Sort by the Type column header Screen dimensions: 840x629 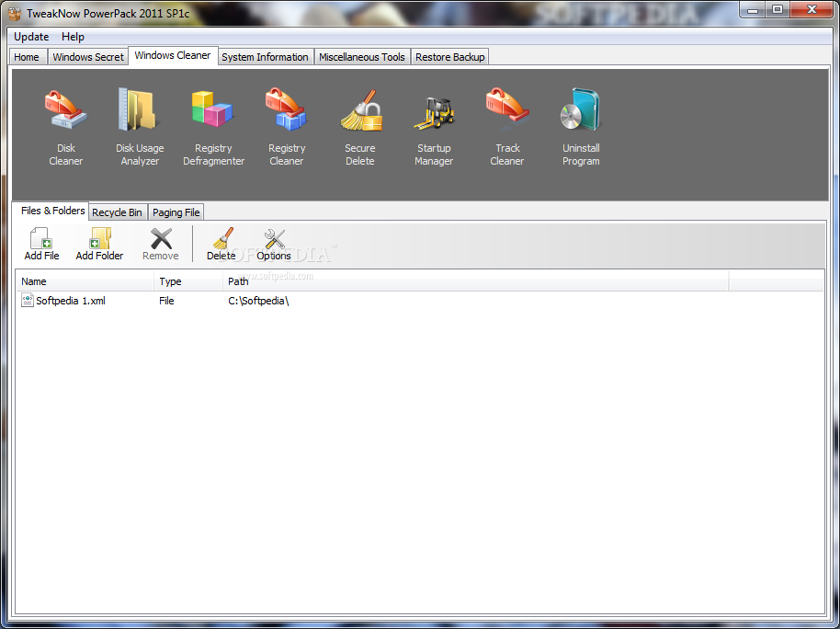(x=188, y=281)
